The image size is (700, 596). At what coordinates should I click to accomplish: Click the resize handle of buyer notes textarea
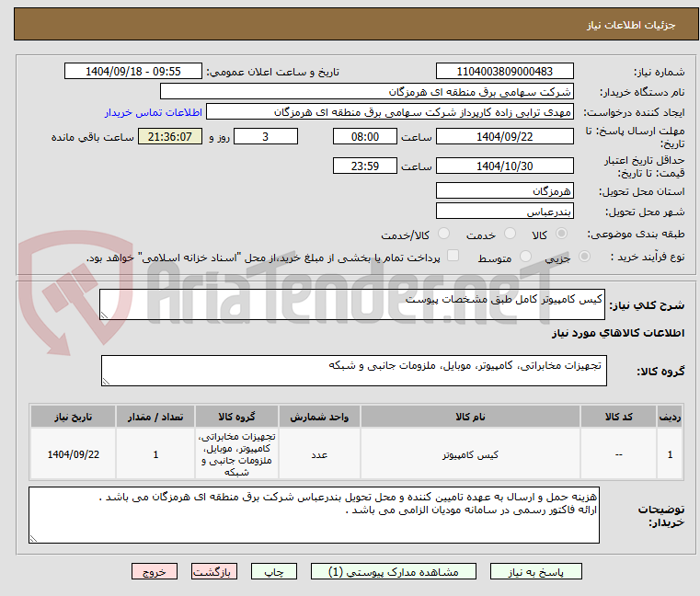tap(33, 538)
